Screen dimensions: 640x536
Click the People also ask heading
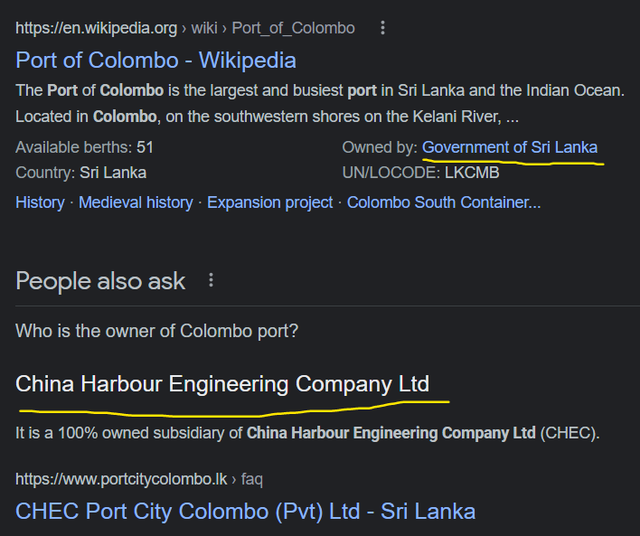click(100, 281)
